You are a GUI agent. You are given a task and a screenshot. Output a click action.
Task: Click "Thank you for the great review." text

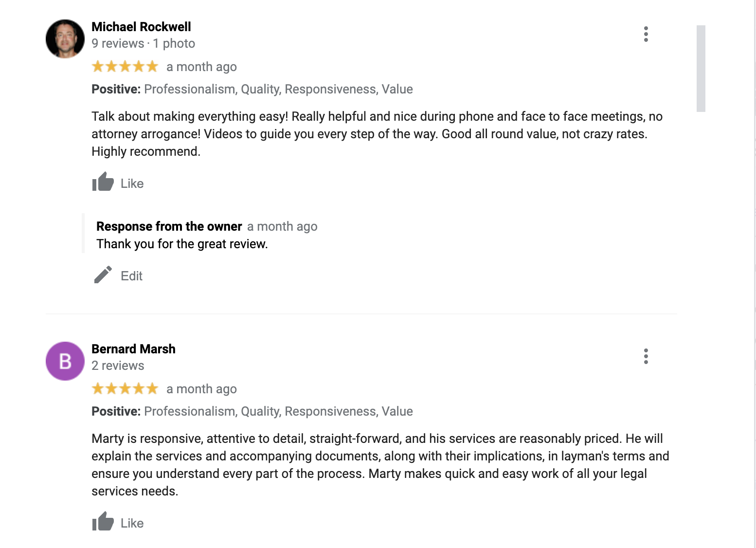[x=182, y=244]
